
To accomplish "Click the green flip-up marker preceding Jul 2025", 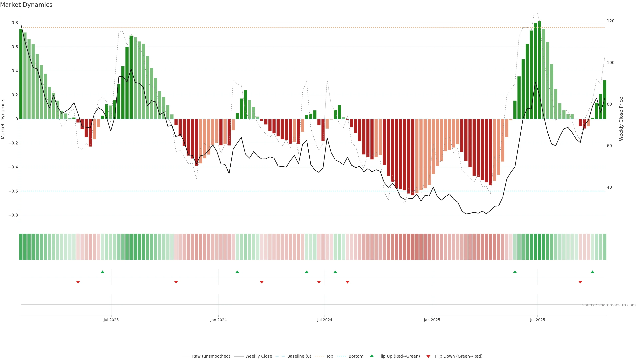I will pos(515,272).
